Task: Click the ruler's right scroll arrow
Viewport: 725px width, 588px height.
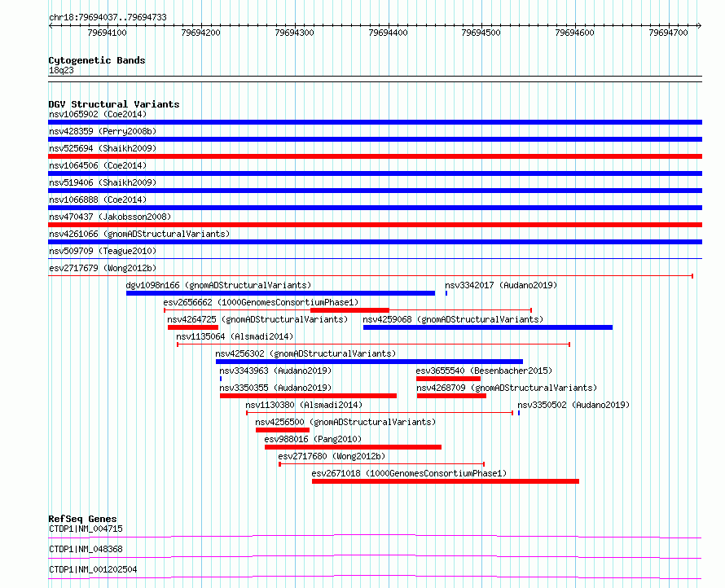Action: pos(700,26)
